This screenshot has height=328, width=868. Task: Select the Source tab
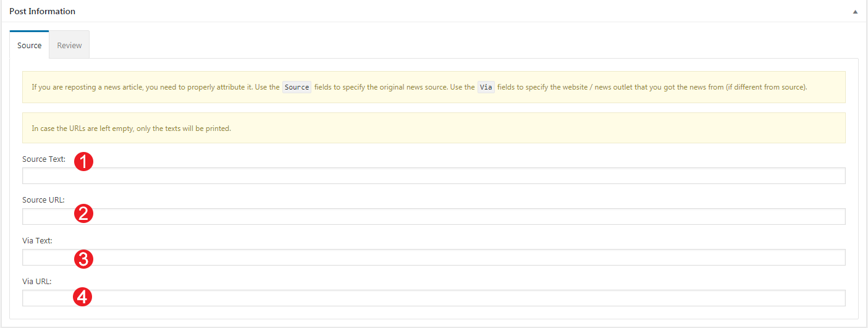point(29,45)
